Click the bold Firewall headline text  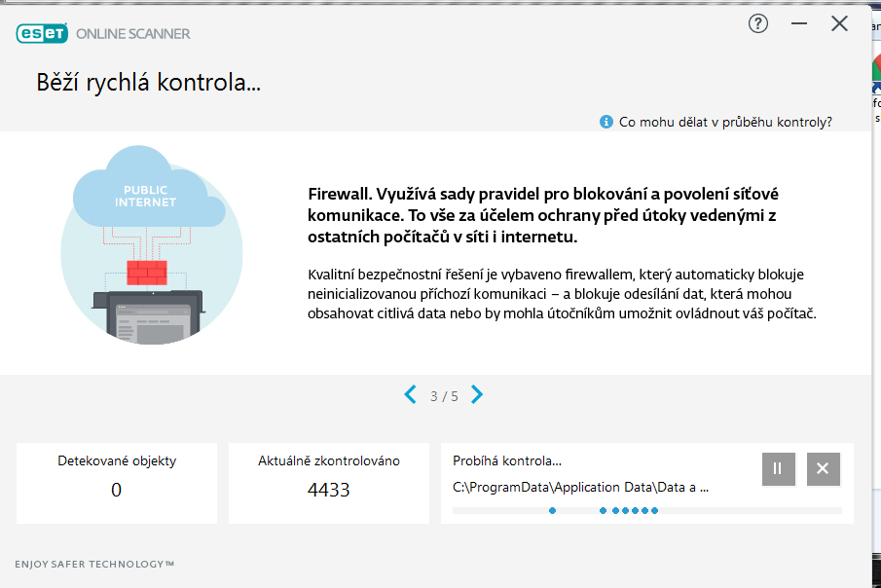click(x=542, y=214)
